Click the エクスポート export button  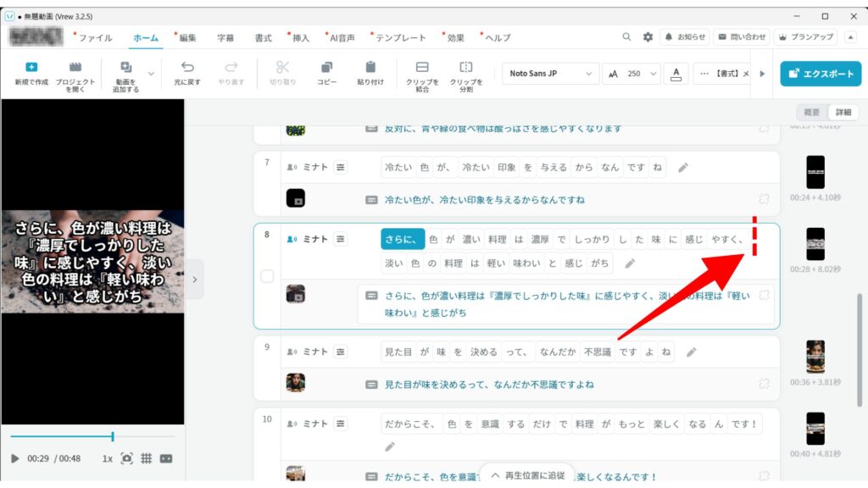click(x=821, y=74)
